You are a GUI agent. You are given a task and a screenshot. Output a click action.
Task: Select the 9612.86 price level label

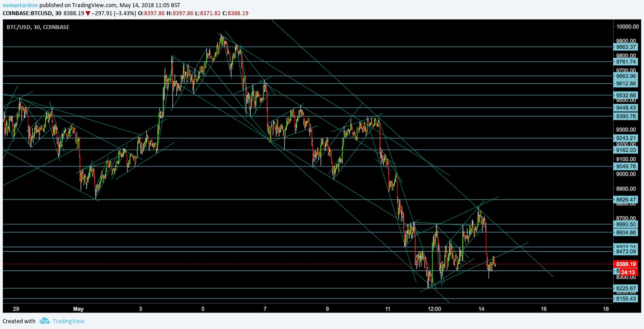point(626,84)
